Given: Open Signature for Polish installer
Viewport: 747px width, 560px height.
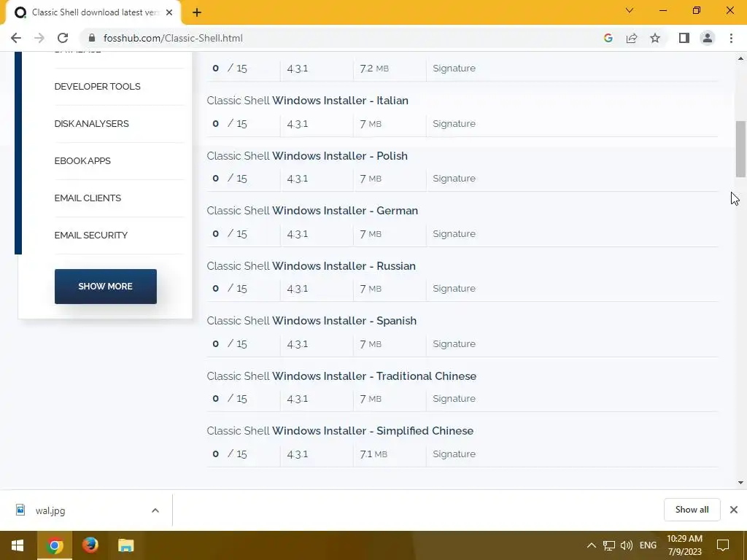Looking at the screenshot, I should point(454,179).
